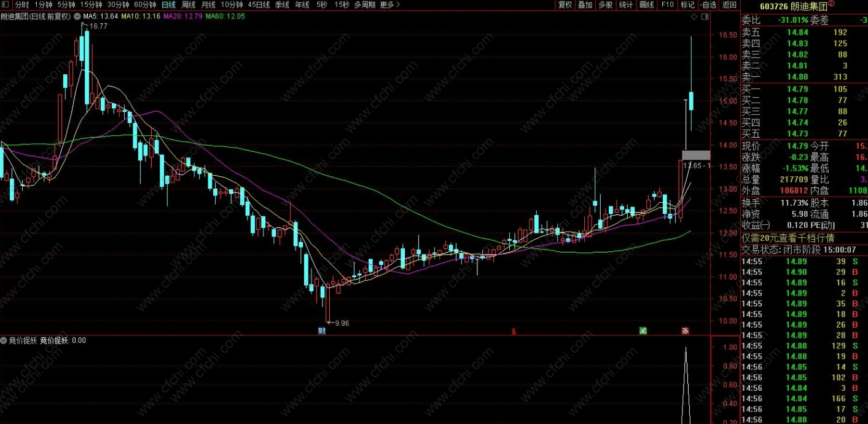This screenshot has width=868, height=424.
Task: Open the 复权 adjustment menu
Action: 565,5
